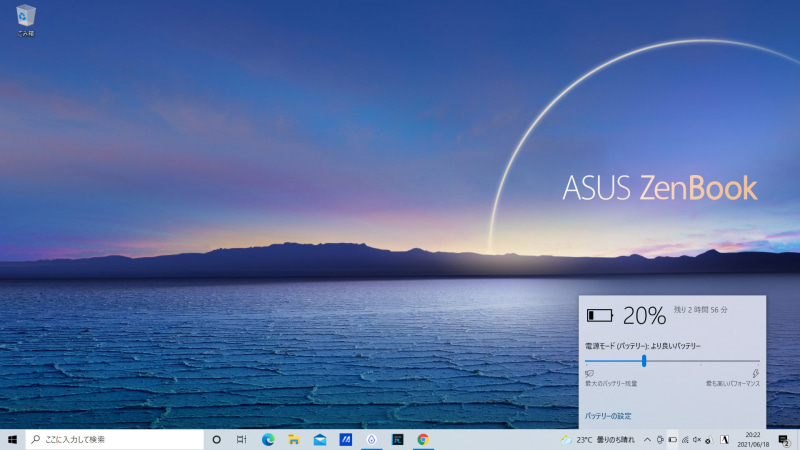
Task: Click the power mode slider thumb
Action: (x=644, y=361)
